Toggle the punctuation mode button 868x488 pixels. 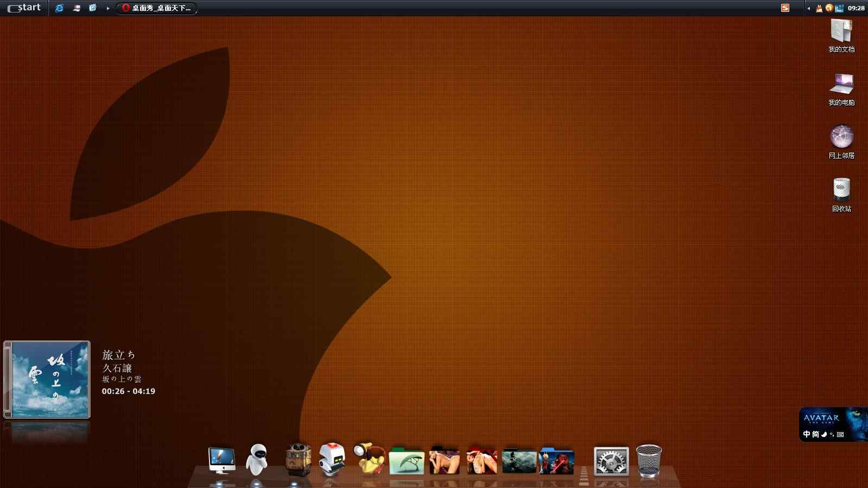click(832, 434)
